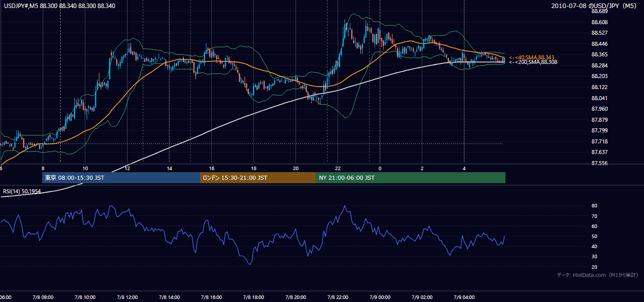The image size is (644, 302).
Task: Click the bottom time label 7/8 08:00
Action: coord(42,297)
